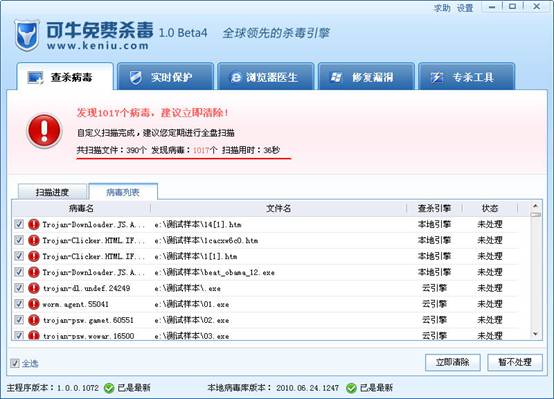Select the 病毒列表 sub-tab
Screen dimensions: 554x399
[x=123, y=192]
